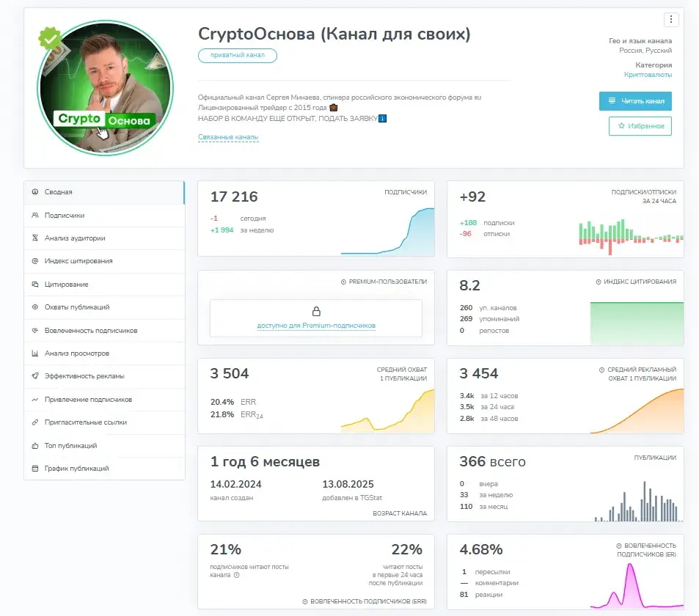The height and width of the screenshot is (616, 699).
Task: Open the three-dot channel options menu
Action: [671, 20]
